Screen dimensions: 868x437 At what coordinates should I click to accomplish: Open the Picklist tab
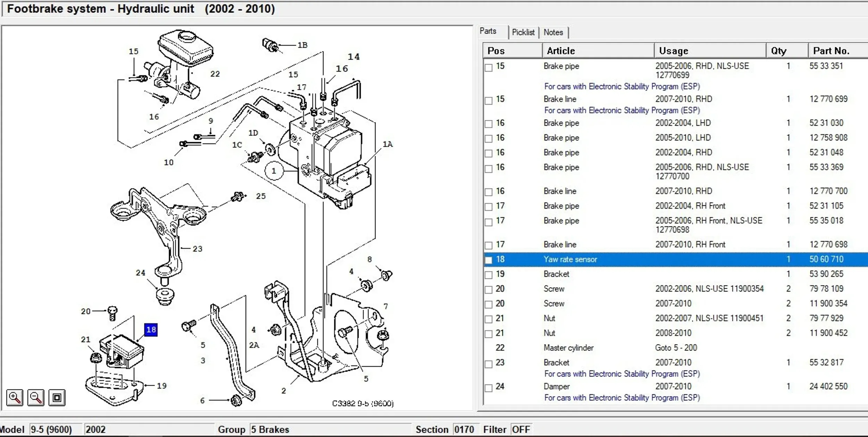pyautogui.click(x=523, y=32)
